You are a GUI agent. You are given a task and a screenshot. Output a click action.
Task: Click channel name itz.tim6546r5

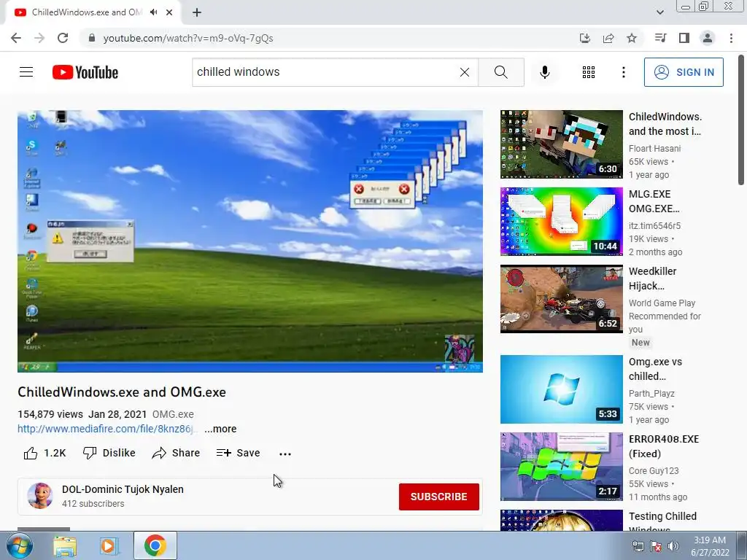click(654, 225)
